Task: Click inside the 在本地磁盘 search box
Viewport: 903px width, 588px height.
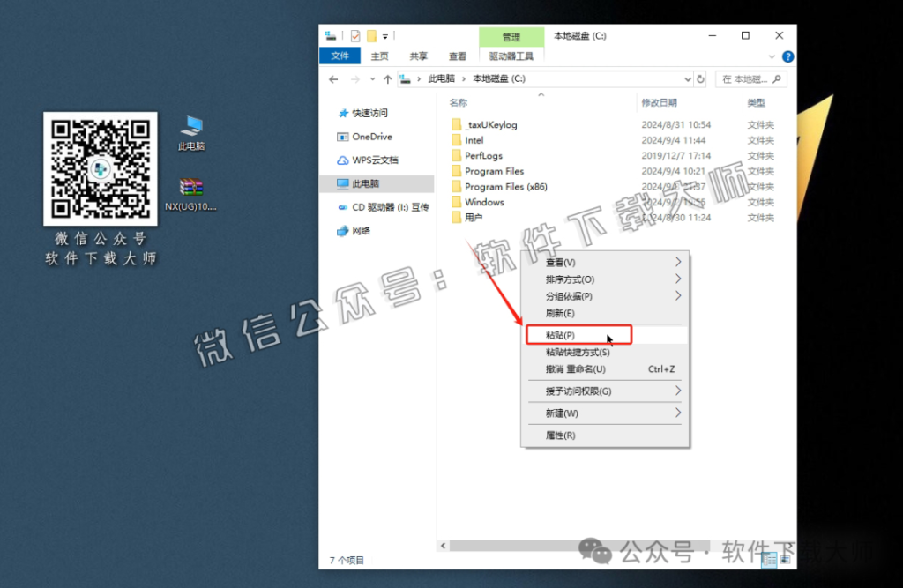Action: pos(751,78)
